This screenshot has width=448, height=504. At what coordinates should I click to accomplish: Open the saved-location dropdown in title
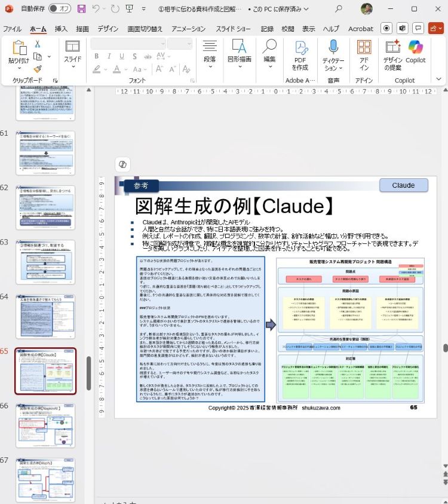(x=306, y=9)
